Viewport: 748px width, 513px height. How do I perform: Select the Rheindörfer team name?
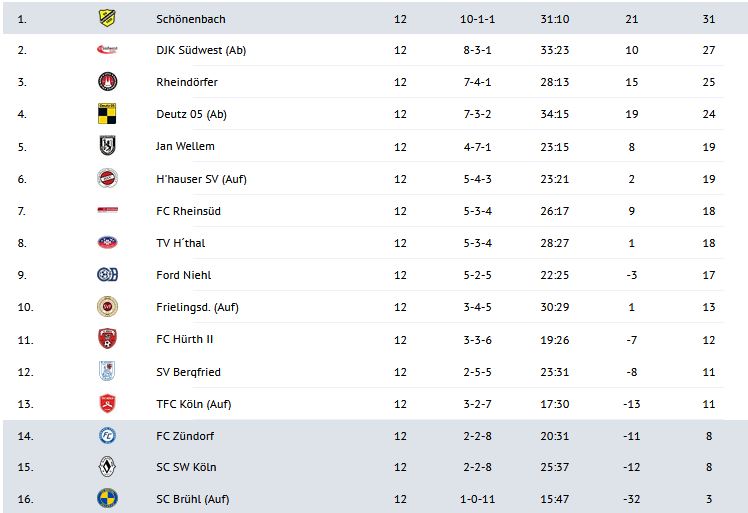(x=187, y=82)
